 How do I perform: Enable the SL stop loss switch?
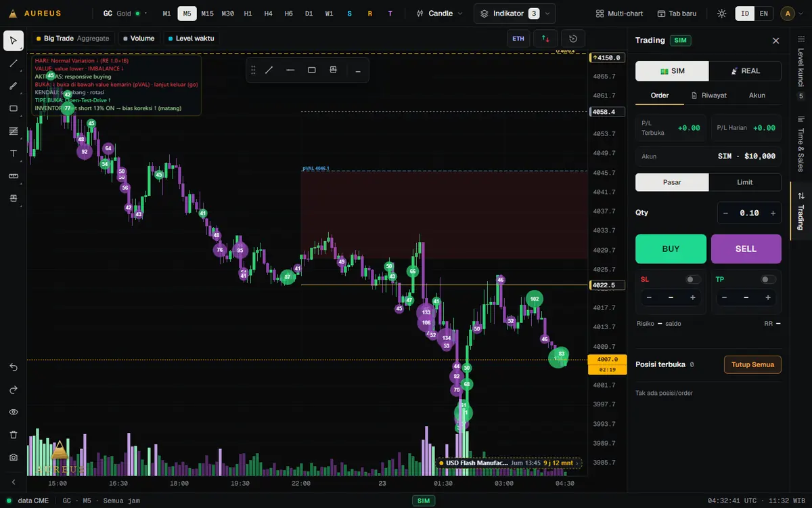click(694, 279)
